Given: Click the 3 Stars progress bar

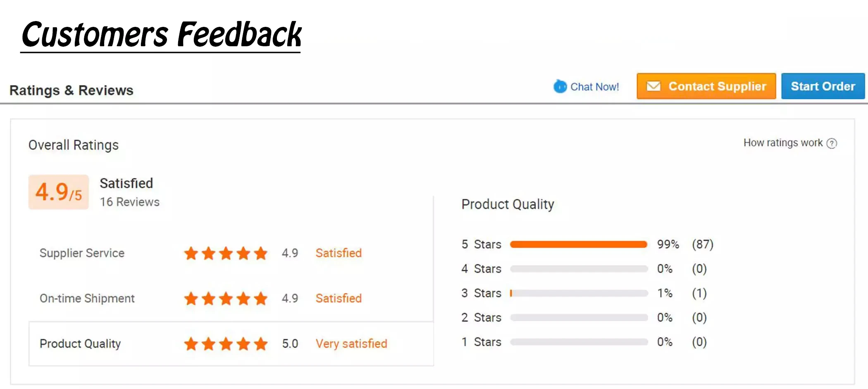Looking at the screenshot, I should [579, 293].
